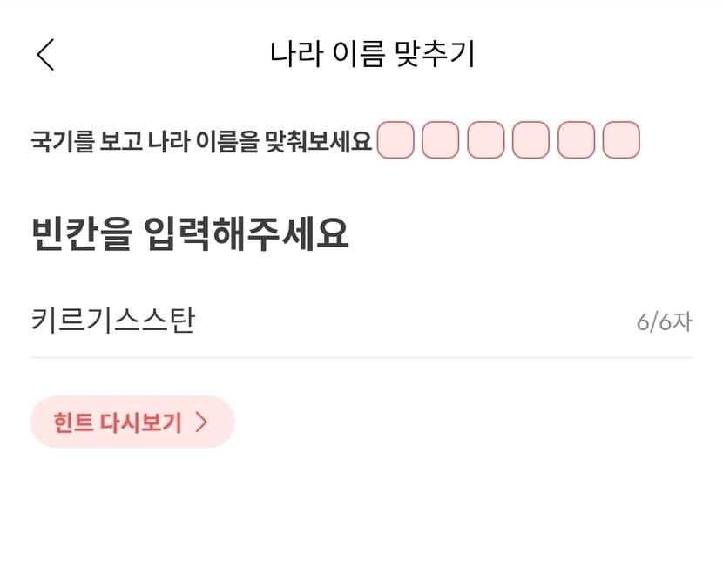Click the 나라 이름 맞추기 page title

click(373, 54)
